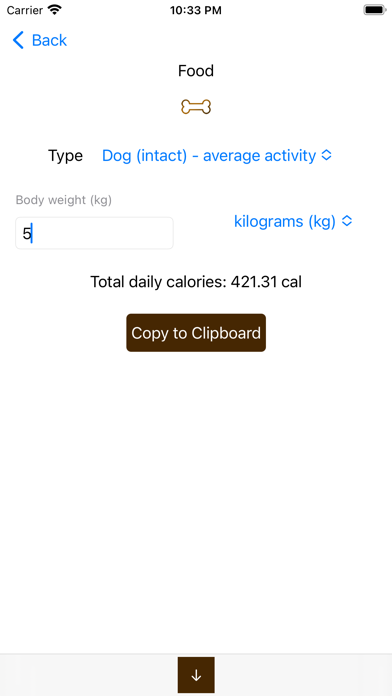
Task: Focus the Body weight input field
Action: pos(94,233)
